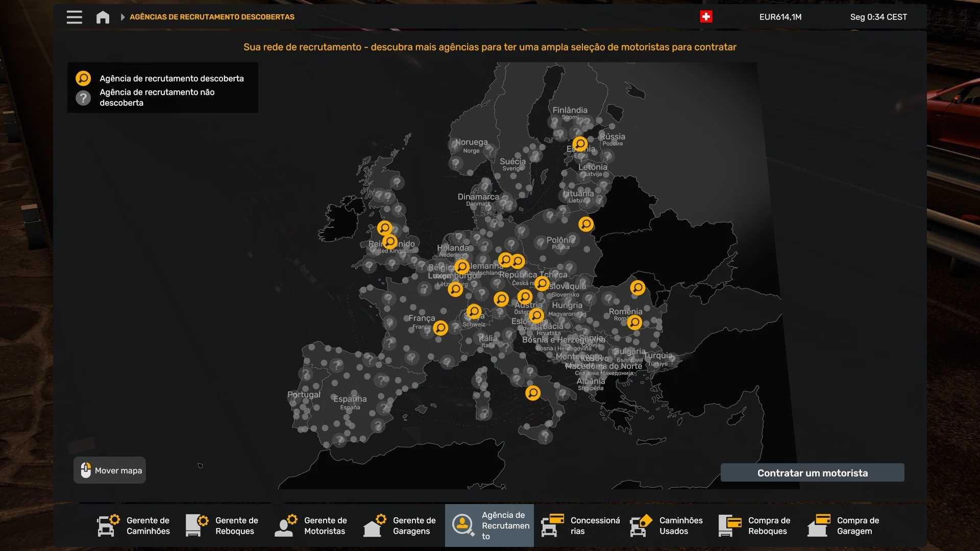Select discovered agency marker in southern Italy
Viewport: 980px width, 551px height.
(x=533, y=393)
